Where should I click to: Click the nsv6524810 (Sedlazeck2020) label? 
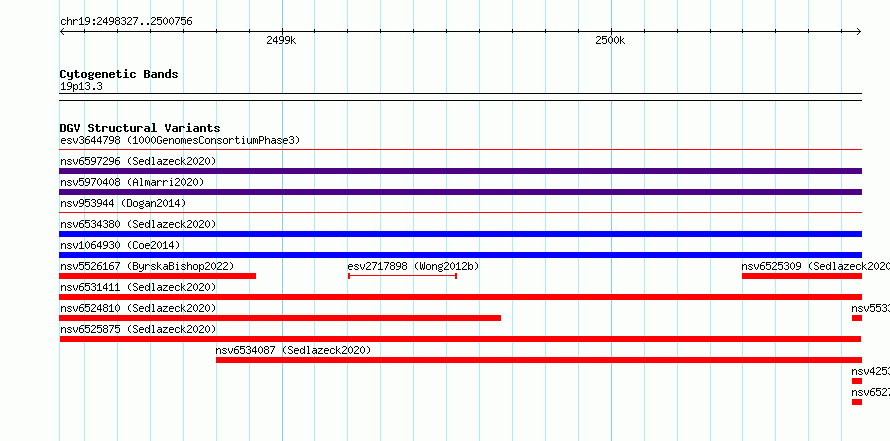coord(138,308)
